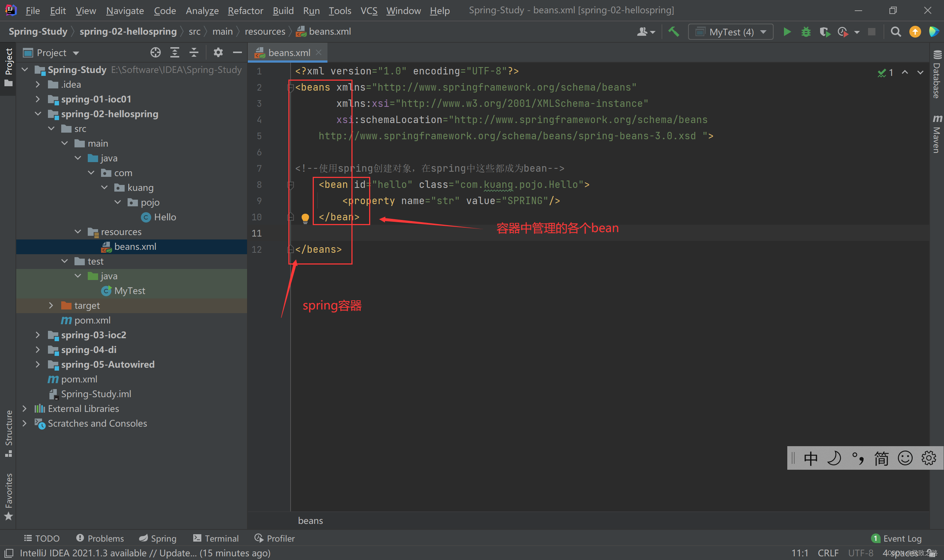This screenshot has height=560, width=944.
Task: Open the TODO tool window
Action: 42,538
